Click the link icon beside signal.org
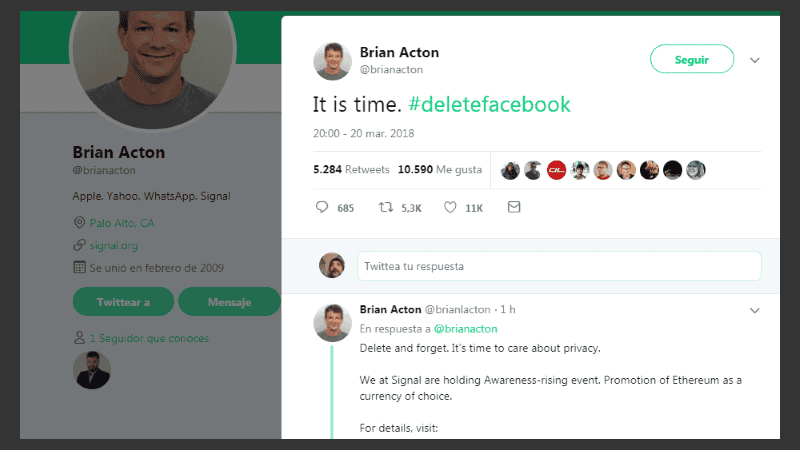This screenshot has height=450, width=800. (x=79, y=245)
